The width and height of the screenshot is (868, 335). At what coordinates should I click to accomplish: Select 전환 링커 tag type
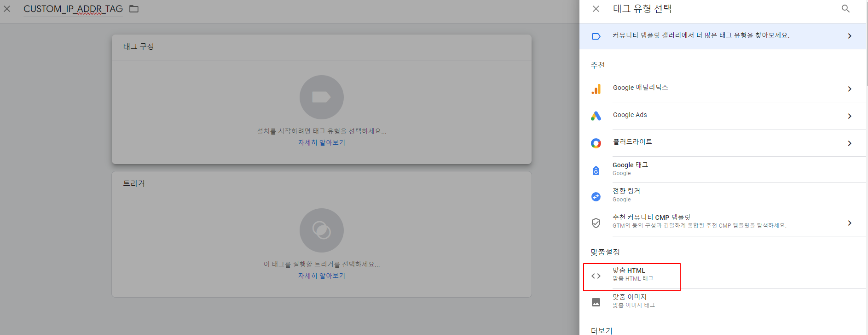pyautogui.click(x=723, y=196)
